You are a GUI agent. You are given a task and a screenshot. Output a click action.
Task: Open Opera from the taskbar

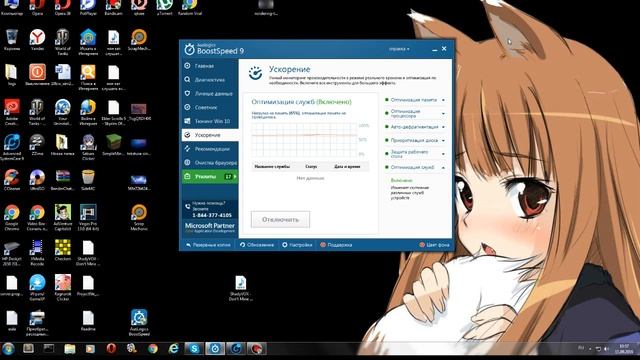111,349
